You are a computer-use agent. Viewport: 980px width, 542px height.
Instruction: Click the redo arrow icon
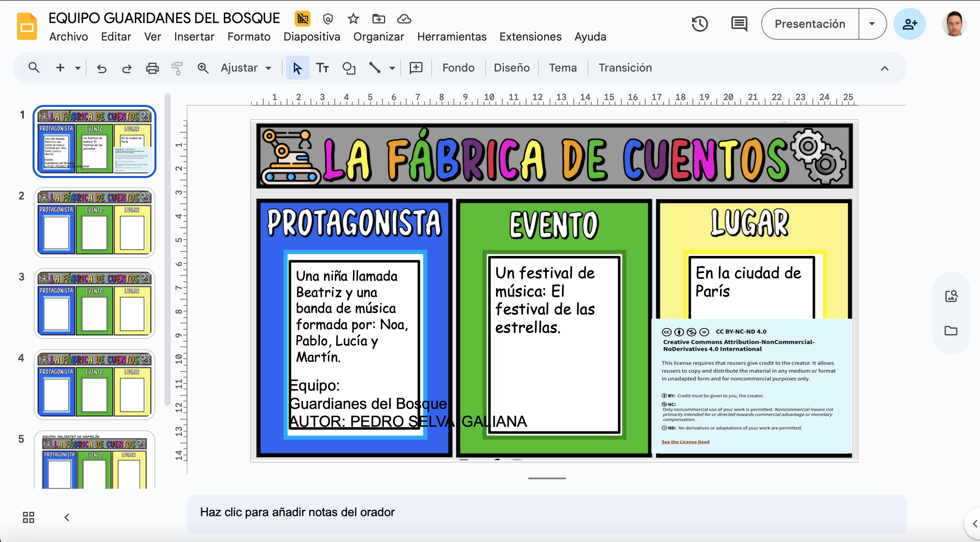click(x=127, y=68)
